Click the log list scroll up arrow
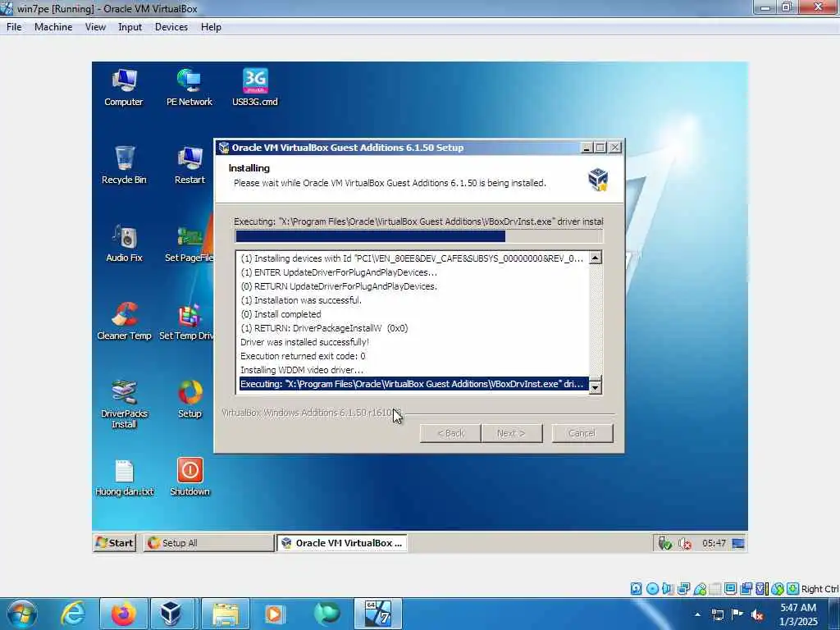The height and width of the screenshot is (630, 840). click(596, 258)
